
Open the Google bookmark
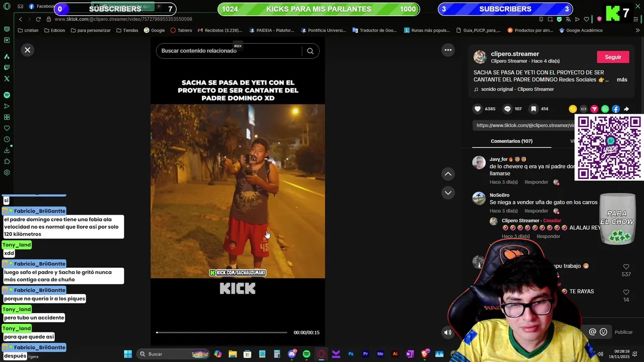[x=154, y=30]
